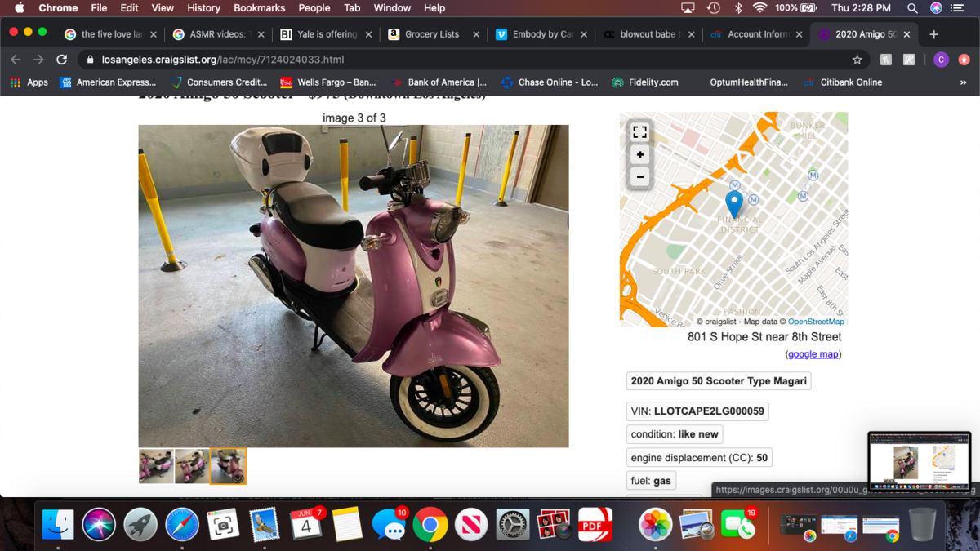Click the browser back arrow

[x=16, y=60]
